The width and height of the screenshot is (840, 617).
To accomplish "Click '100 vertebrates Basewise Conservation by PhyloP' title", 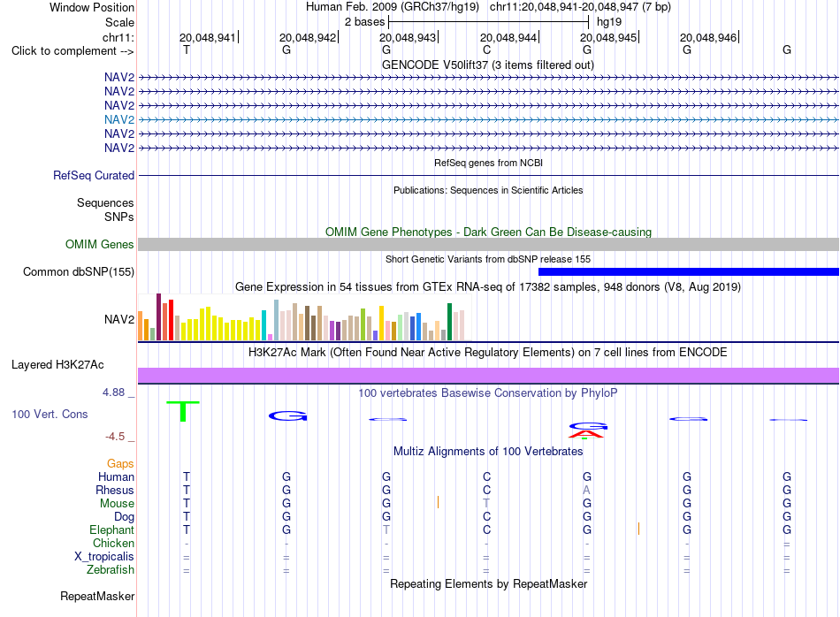I will pyautogui.click(x=488, y=393).
